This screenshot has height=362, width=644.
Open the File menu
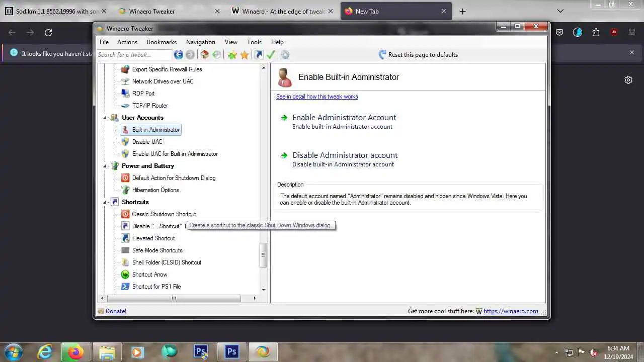coord(104,42)
